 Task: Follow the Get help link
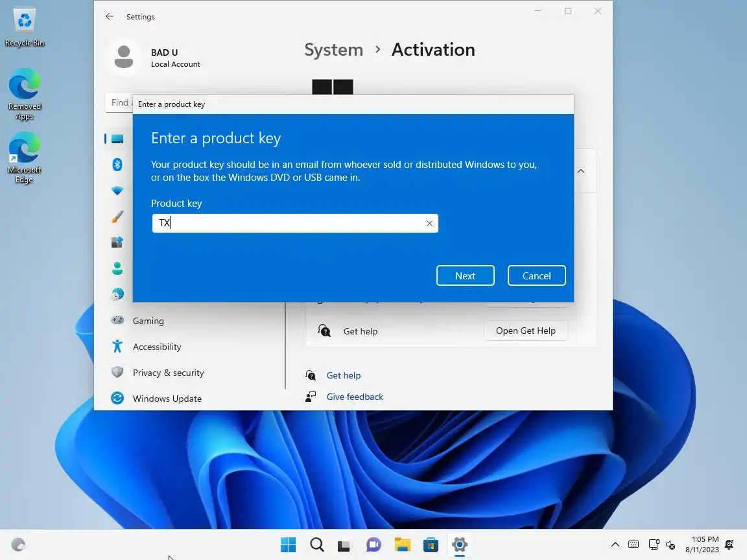tap(344, 375)
